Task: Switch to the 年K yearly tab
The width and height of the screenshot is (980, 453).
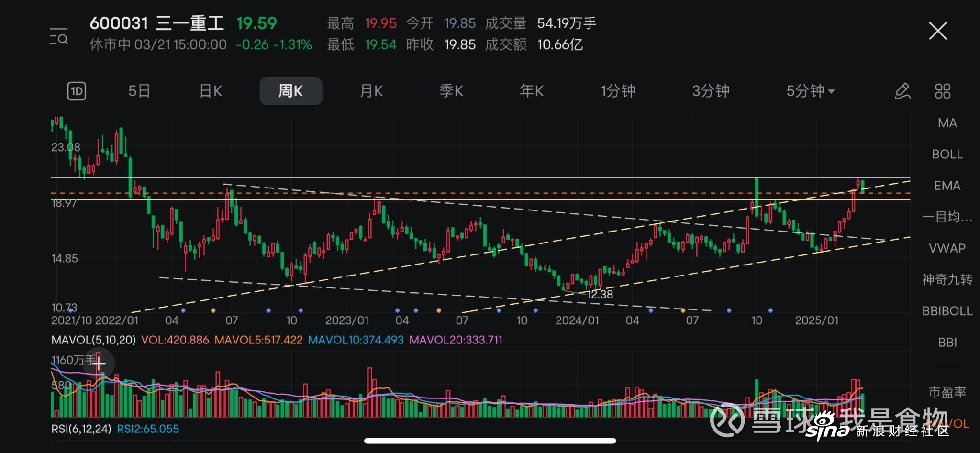Action: (x=532, y=91)
